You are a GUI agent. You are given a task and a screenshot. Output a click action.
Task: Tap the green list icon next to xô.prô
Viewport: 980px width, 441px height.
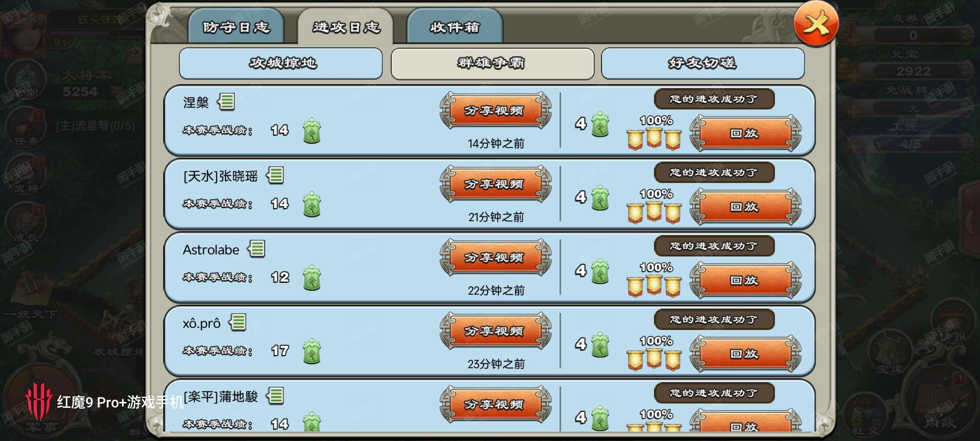(x=238, y=322)
